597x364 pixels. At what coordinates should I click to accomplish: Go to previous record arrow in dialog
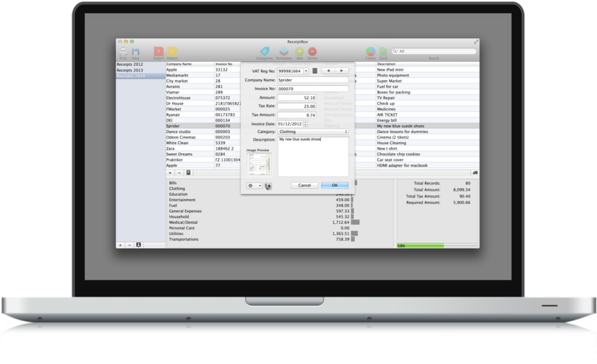pyautogui.click(x=328, y=71)
